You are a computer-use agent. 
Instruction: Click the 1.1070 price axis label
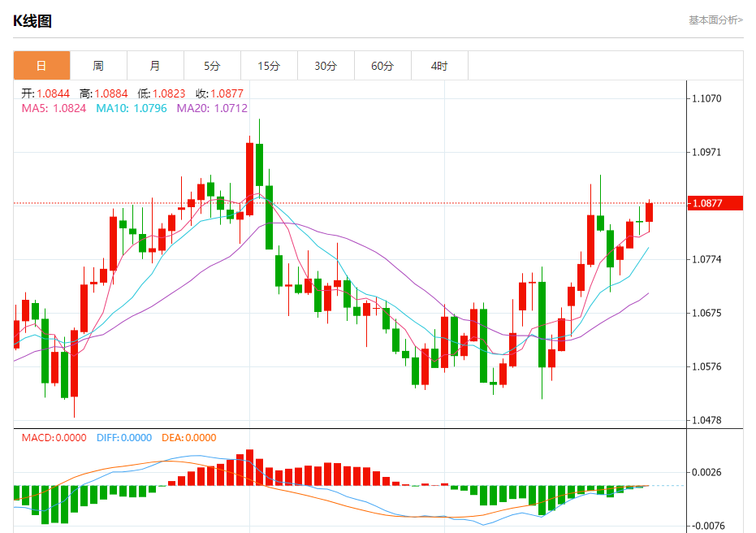point(706,99)
